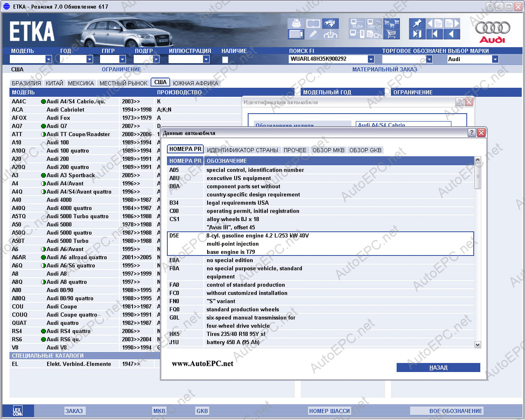
Task: Click the pushpin icon
Action: click(417, 23)
